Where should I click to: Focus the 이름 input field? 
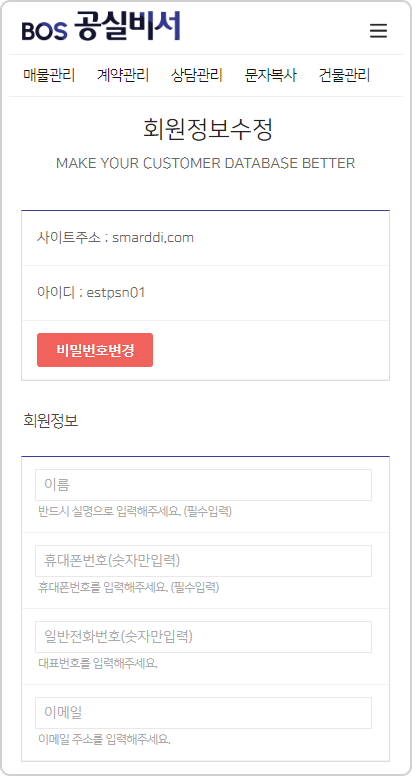pyautogui.click(x=204, y=485)
